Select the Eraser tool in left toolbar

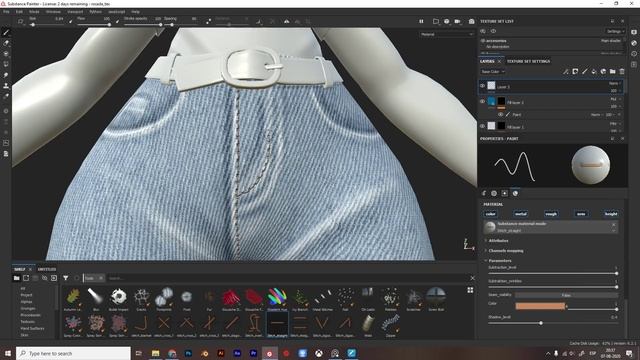pos(6,43)
